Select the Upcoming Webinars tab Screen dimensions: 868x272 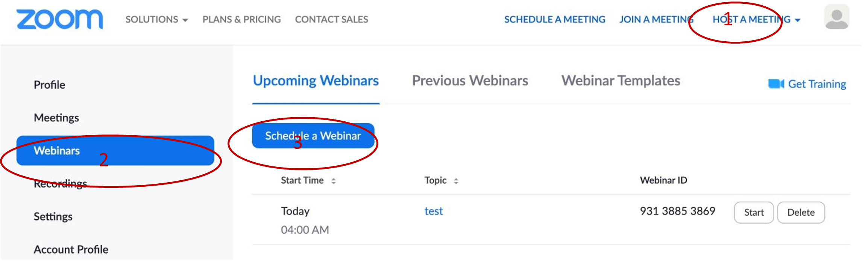click(316, 81)
